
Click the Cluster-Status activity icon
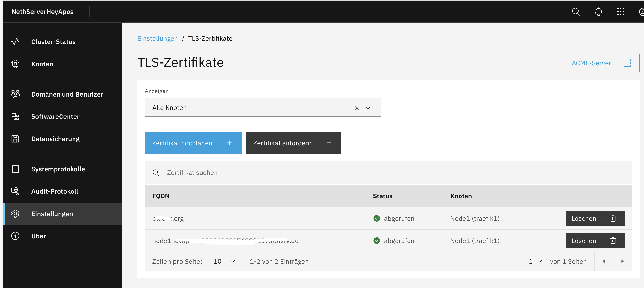coord(15,41)
